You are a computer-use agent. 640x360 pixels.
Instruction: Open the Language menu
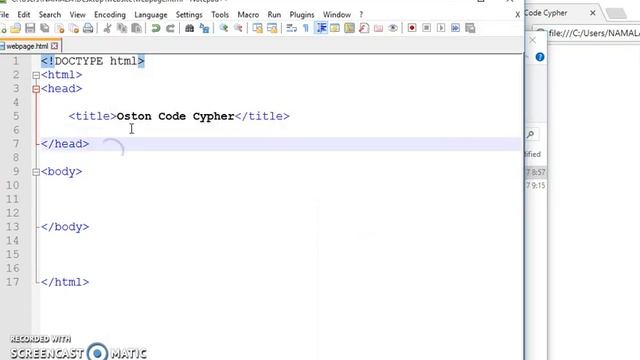[151, 15]
